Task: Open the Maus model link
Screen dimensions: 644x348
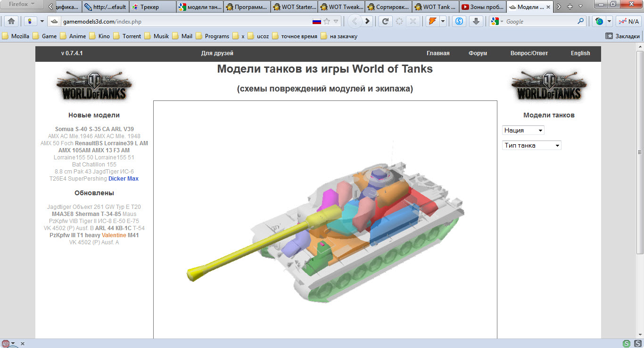Action: (129, 214)
